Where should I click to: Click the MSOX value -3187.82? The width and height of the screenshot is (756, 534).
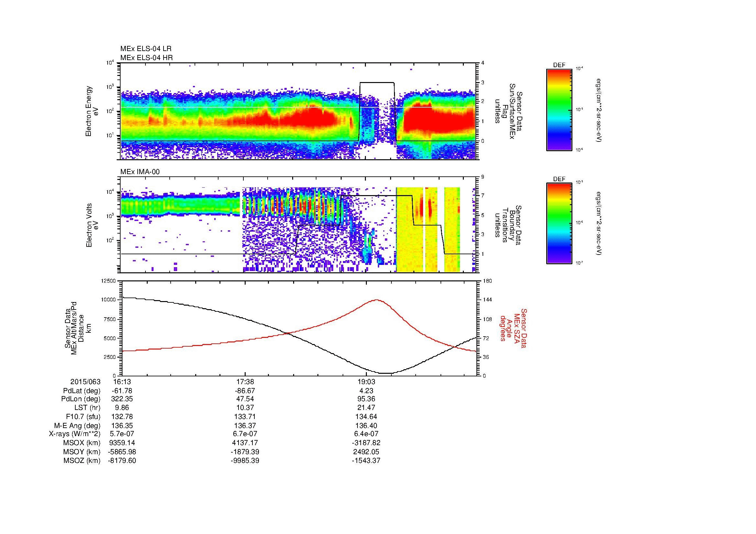[366, 443]
